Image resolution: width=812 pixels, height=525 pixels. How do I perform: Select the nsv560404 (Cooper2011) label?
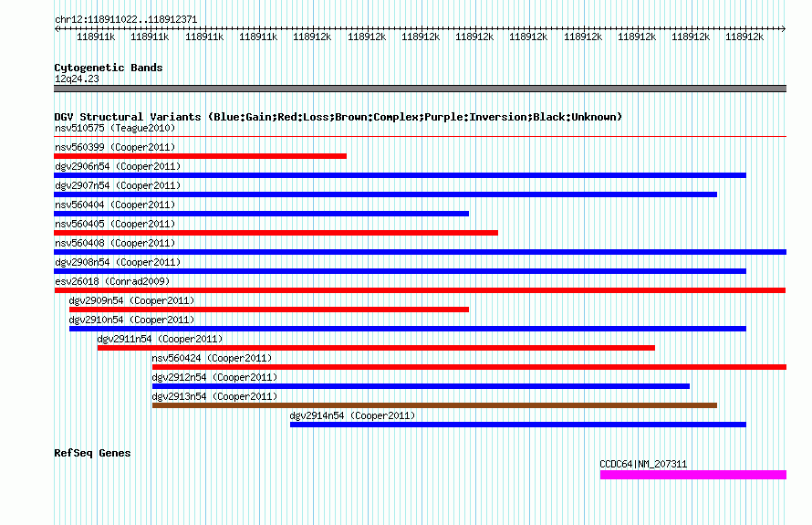pyautogui.click(x=115, y=205)
